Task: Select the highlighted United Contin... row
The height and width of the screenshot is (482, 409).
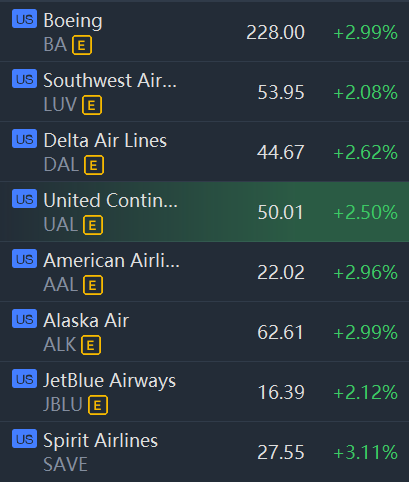Action: coord(204,212)
